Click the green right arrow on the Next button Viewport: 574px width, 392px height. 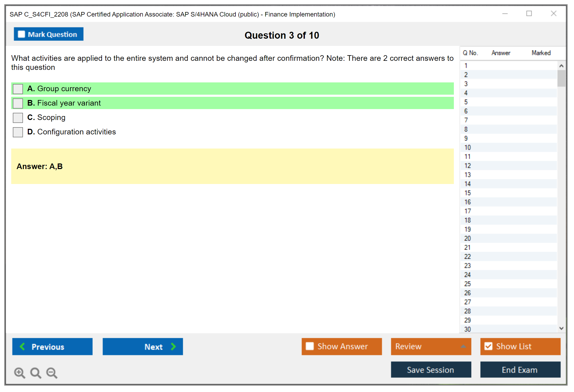pos(174,346)
